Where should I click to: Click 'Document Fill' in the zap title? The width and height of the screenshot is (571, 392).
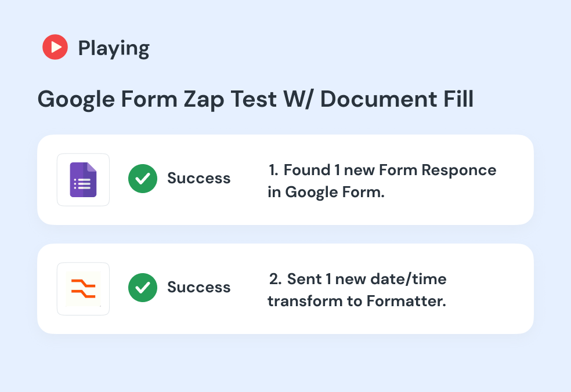[397, 99]
